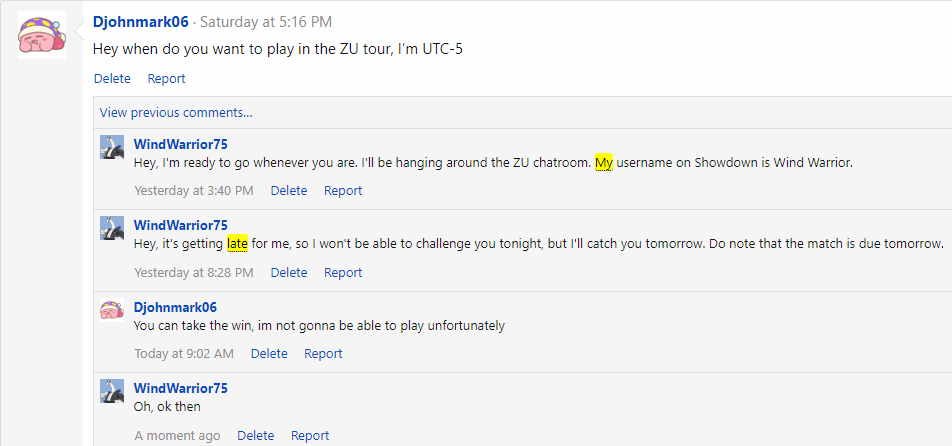Delete the comment posted Today at 9:02 AM
Viewport: 952px width, 446px height.
(269, 353)
